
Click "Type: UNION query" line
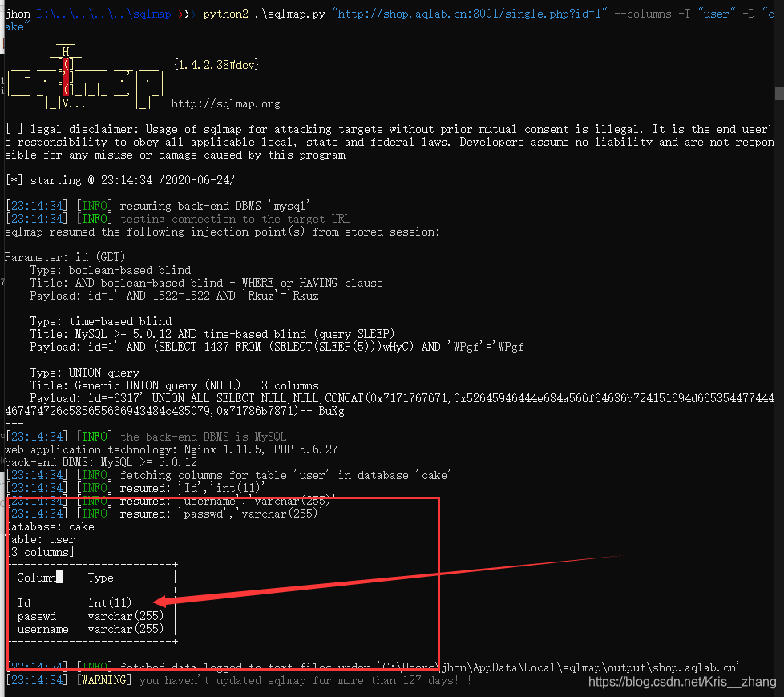pos(84,373)
